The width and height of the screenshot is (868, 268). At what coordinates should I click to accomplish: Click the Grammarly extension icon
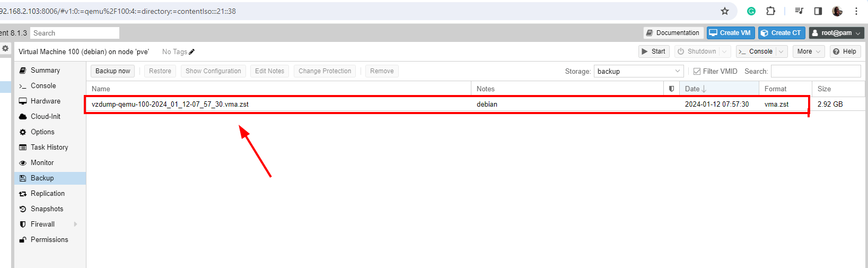[751, 11]
